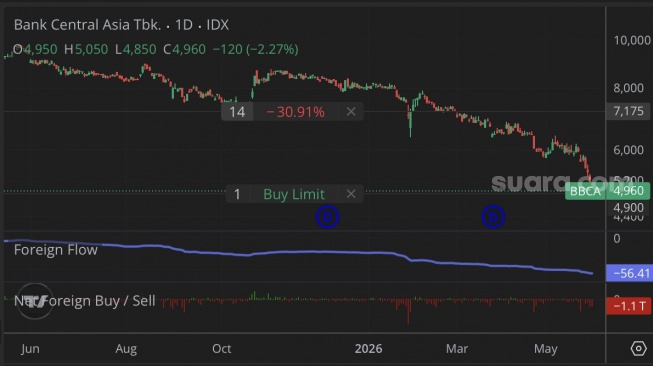Click the 4,960 current price label
This screenshot has width=653, height=366.
point(628,191)
